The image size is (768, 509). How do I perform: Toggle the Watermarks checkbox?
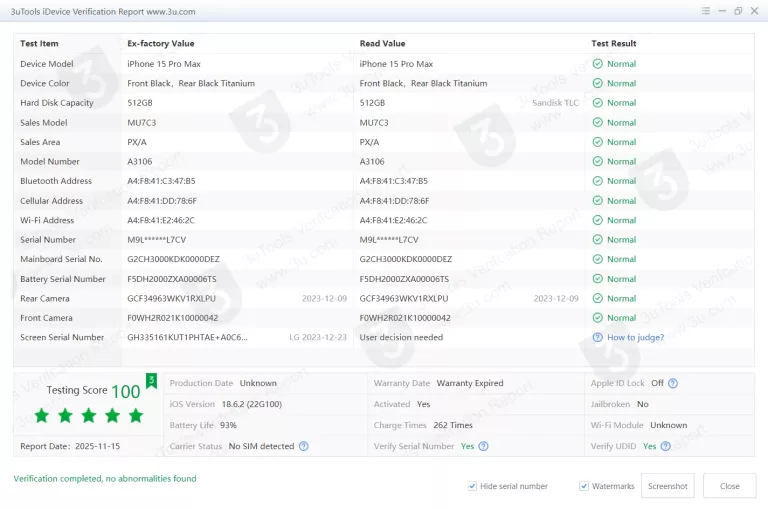click(584, 486)
